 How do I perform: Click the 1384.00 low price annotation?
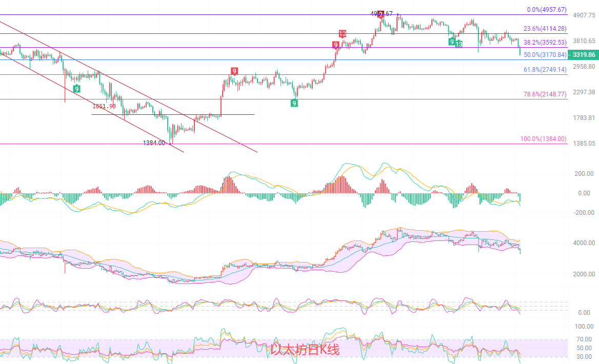click(x=154, y=143)
